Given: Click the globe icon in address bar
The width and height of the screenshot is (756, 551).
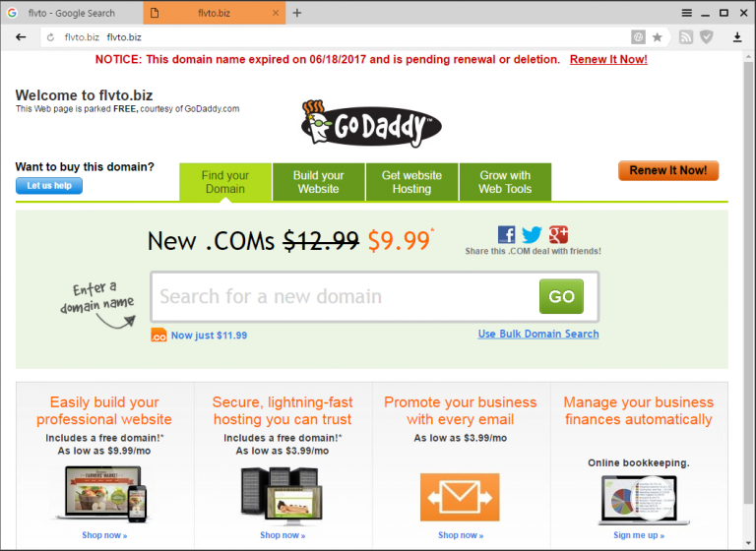Looking at the screenshot, I should pyautogui.click(x=638, y=37).
